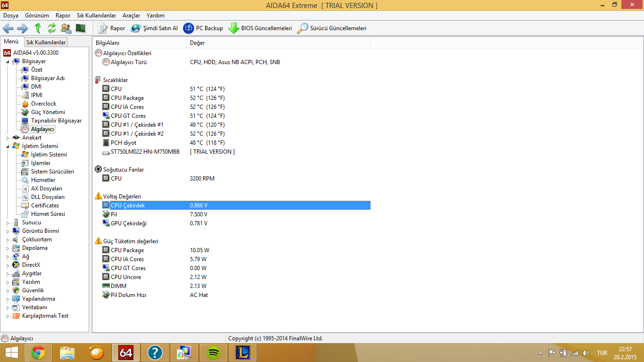Select Hizmetler tree item

click(43, 180)
